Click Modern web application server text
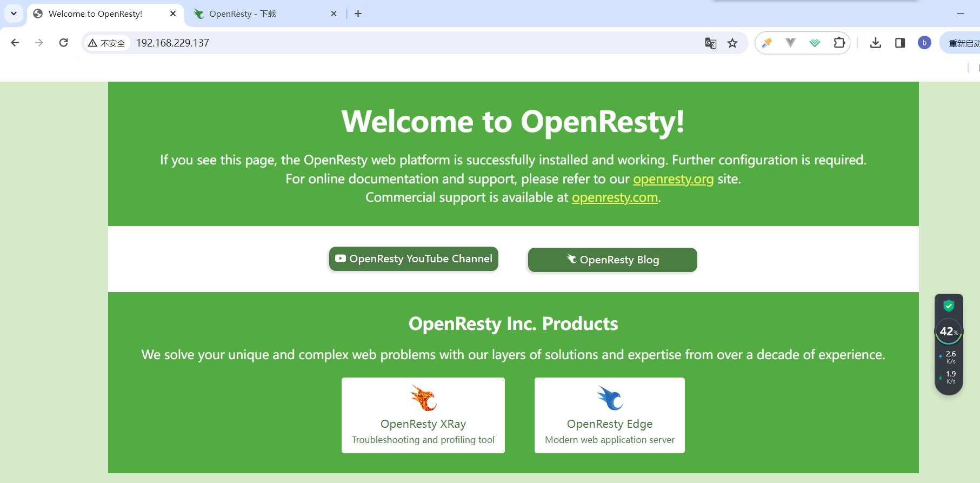 coord(610,440)
